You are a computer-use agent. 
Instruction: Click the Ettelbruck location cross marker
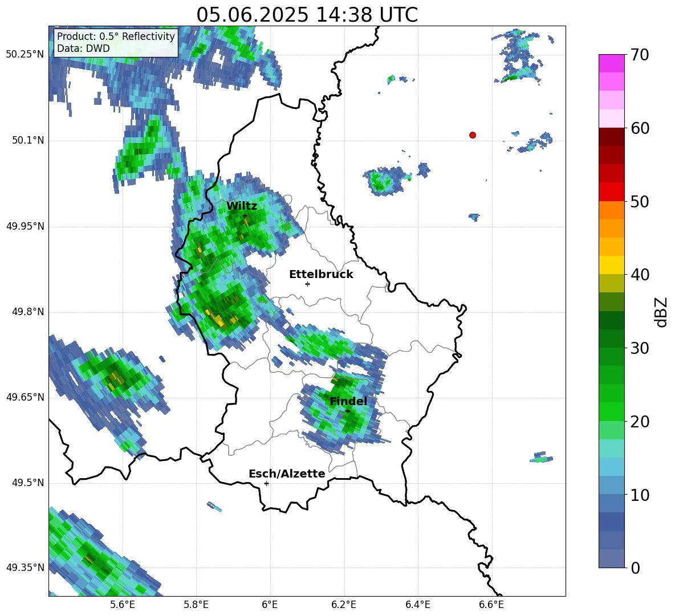pos(307,284)
